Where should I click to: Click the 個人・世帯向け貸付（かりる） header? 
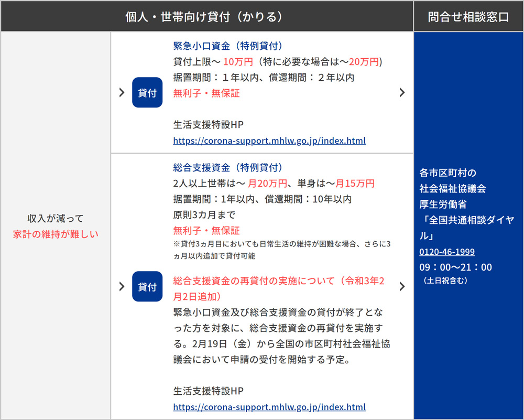204,17
